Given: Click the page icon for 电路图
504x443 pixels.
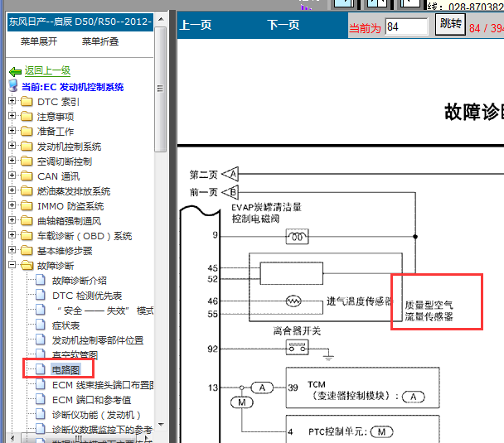Looking at the screenshot, I should 40,369.
